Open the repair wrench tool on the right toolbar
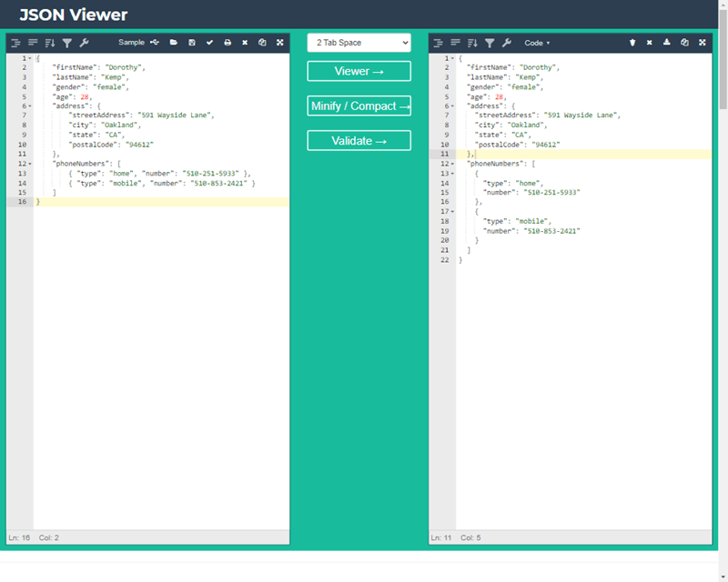728x582 pixels. pos(508,43)
